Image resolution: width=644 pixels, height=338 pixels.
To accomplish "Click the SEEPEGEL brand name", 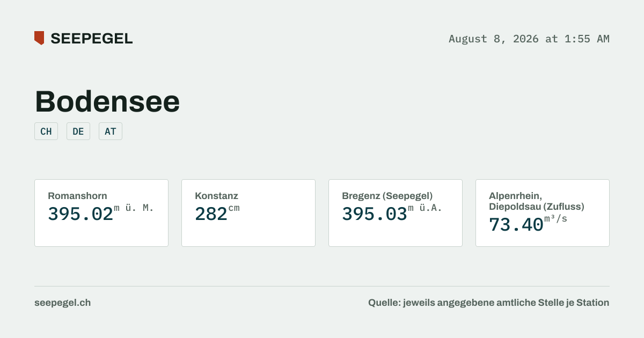I will 91,39.
